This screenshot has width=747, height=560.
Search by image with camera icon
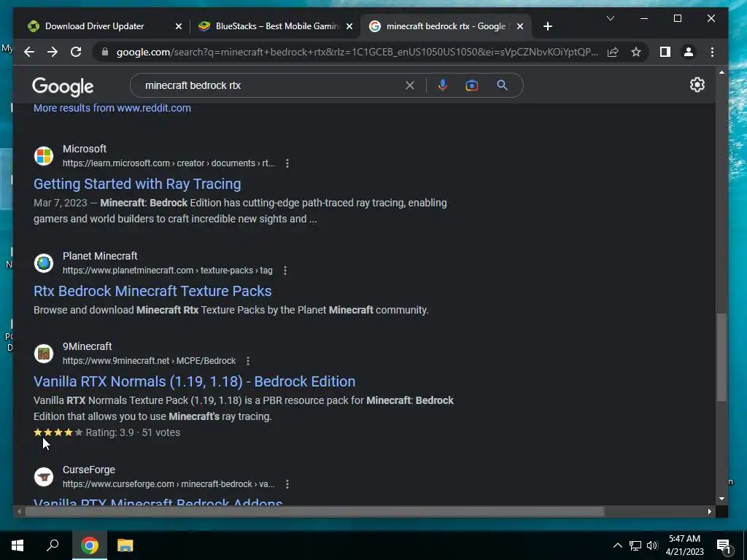click(x=472, y=85)
